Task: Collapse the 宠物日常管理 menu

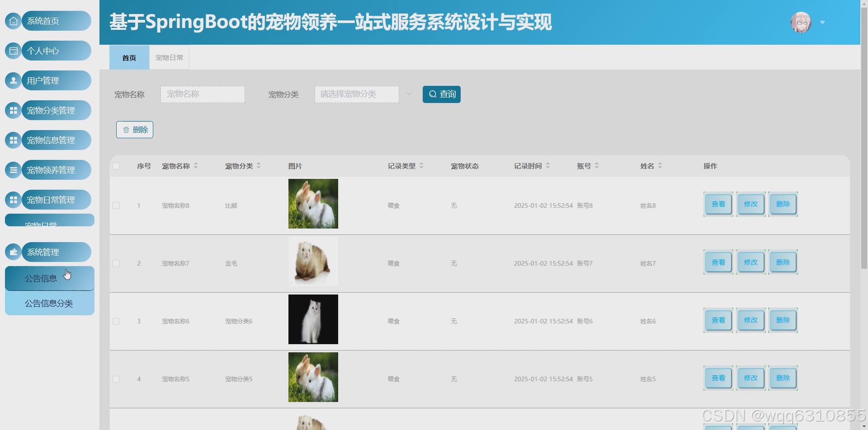Action: [x=56, y=200]
